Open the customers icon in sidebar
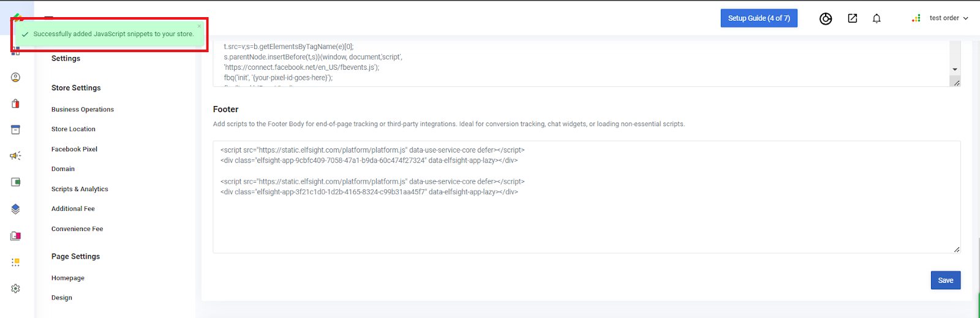The image size is (980, 318). point(15,77)
